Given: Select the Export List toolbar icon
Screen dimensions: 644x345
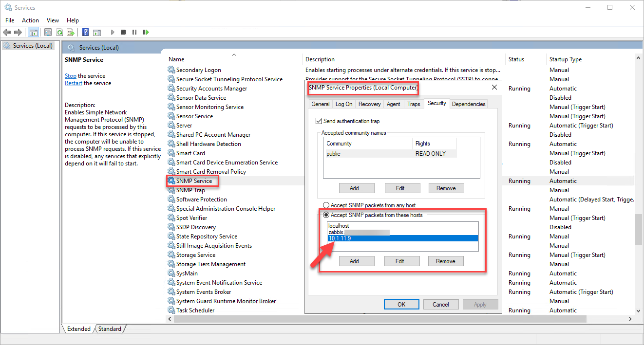Looking at the screenshot, I should pos(71,32).
